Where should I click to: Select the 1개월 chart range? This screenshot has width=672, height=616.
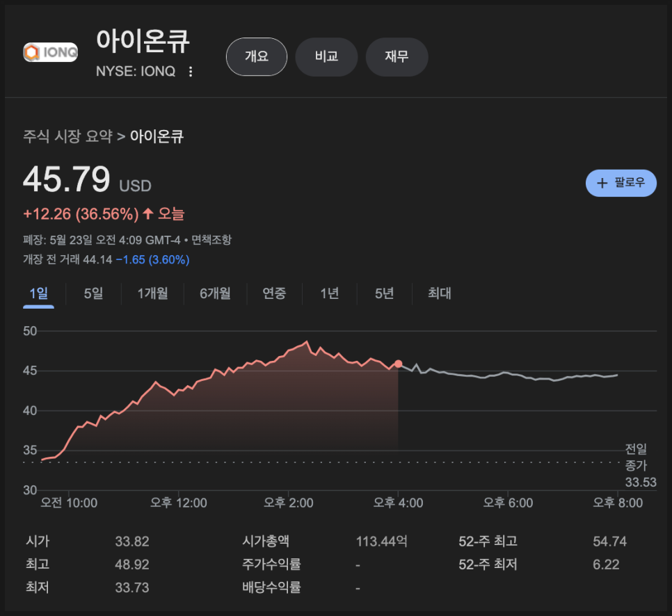point(152,294)
